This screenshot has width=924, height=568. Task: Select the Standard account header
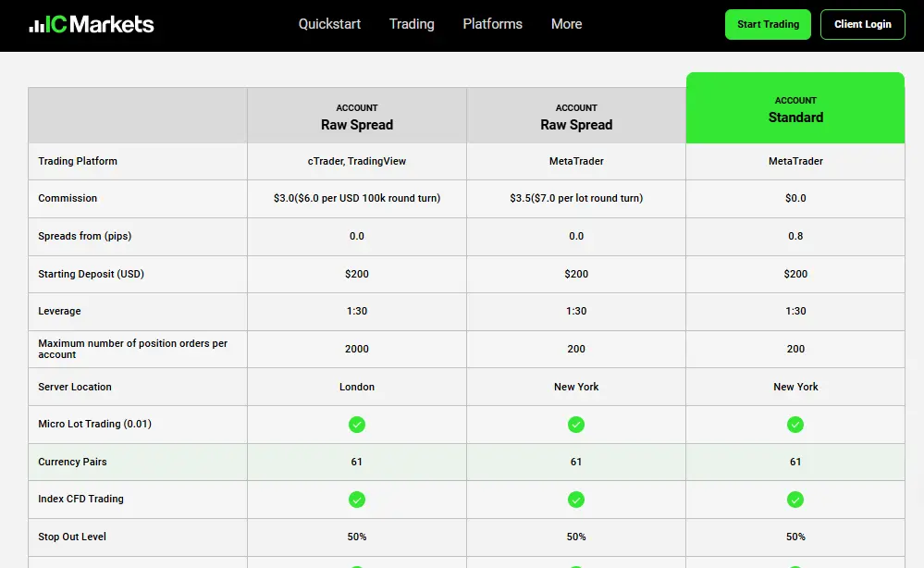795,108
